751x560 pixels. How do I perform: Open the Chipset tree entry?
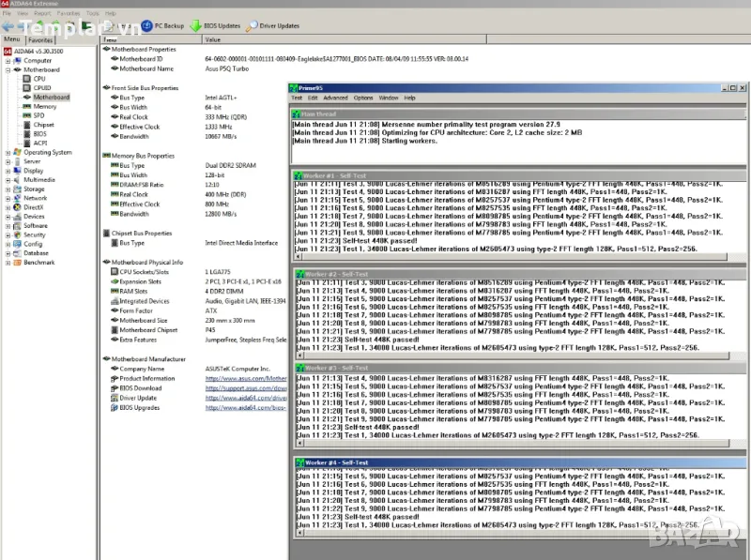pyautogui.click(x=43, y=125)
